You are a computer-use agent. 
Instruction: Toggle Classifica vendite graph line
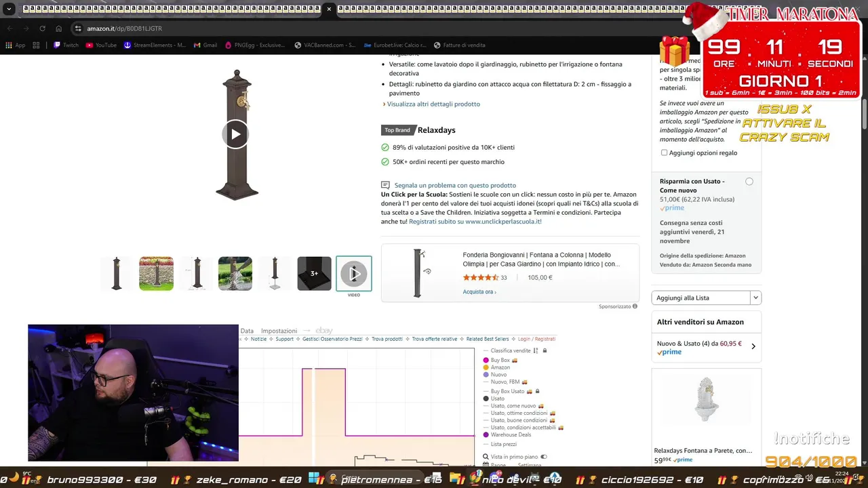(x=511, y=351)
